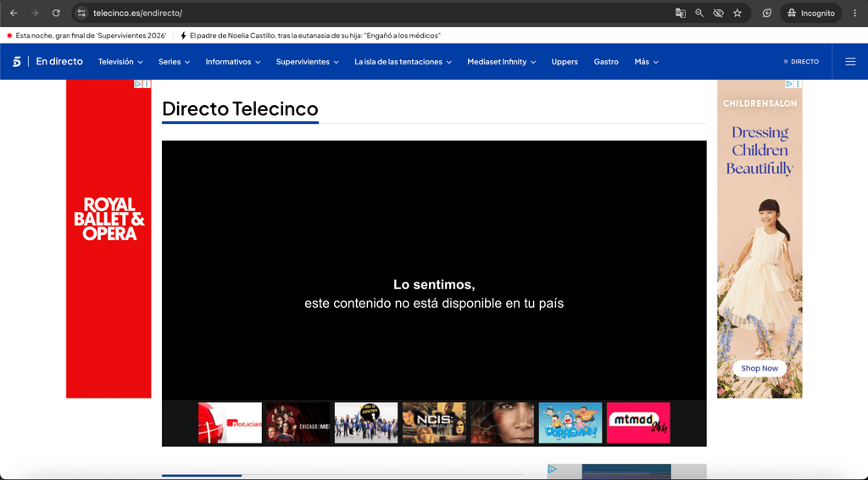Expand the Series dropdown menu
Viewport: 868px width, 480px height.
pos(174,61)
